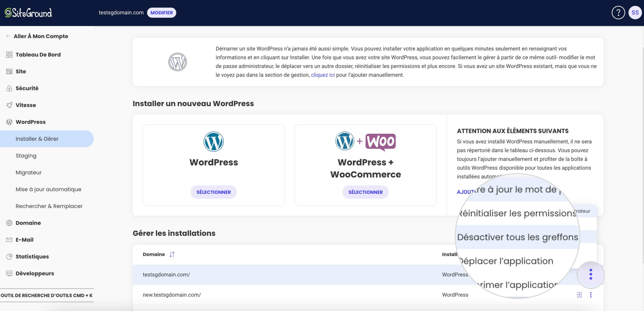The width and height of the screenshot is (644, 311).
Task: Click the grey WordPress logo in intro box
Action: click(177, 62)
